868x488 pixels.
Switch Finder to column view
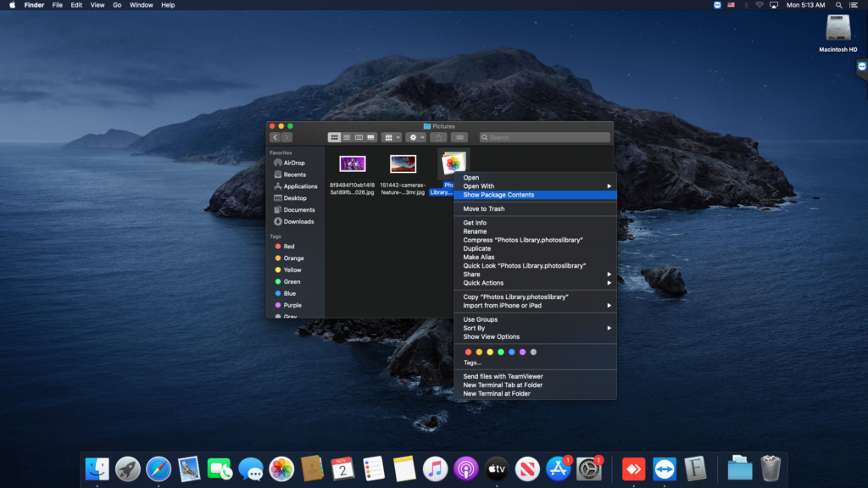pos(359,136)
